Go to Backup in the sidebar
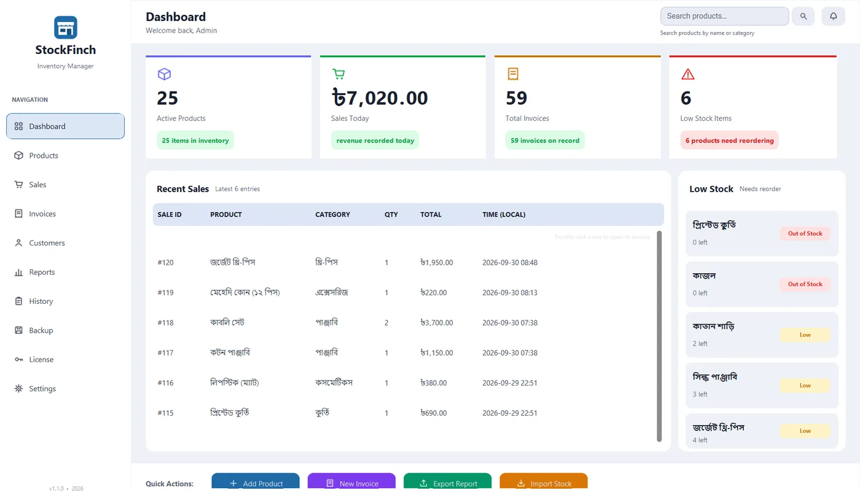Image resolution: width=860 pixels, height=504 pixels. click(x=66, y=330)
